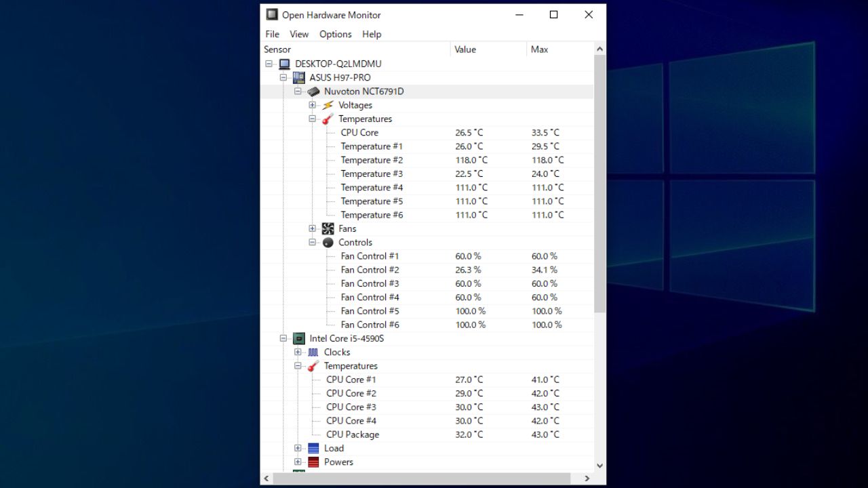Click the vertical scrollbar thumb
The image size is (868, 488).
[x=599, y=184]
